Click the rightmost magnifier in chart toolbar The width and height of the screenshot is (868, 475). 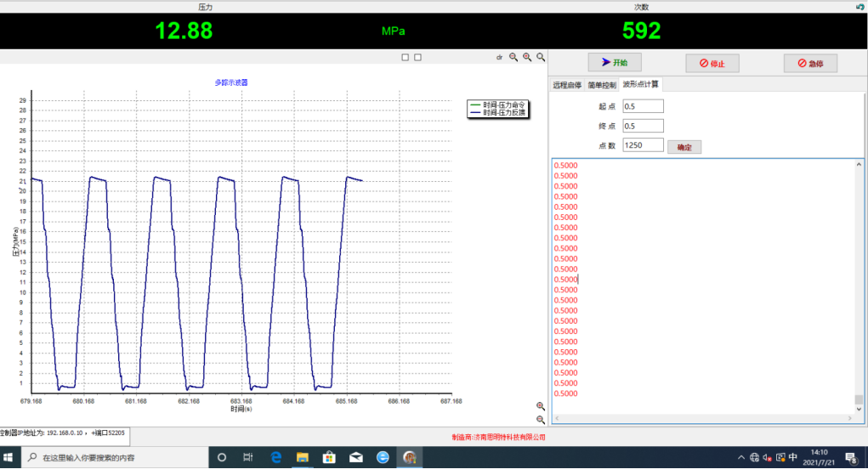pos(541,57)
